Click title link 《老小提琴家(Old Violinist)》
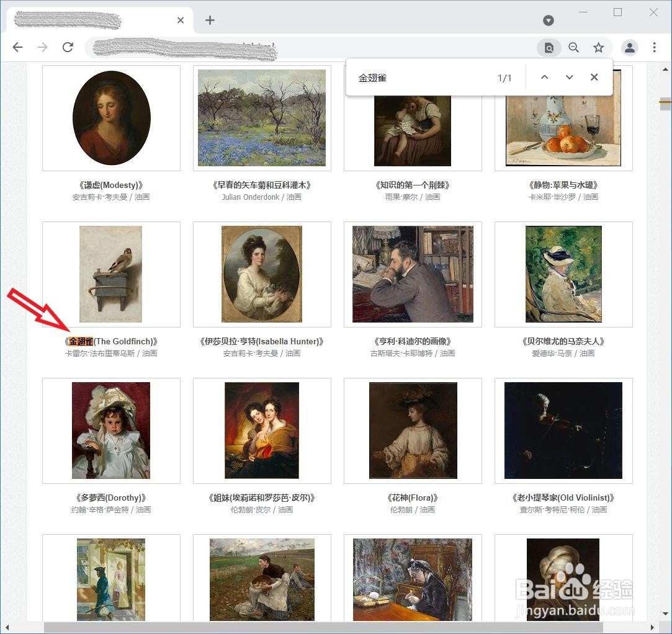 (x=563, y=498)
